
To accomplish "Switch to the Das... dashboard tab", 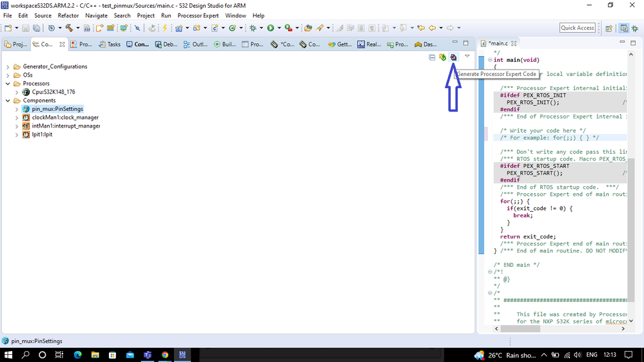I will pyautogui.click(x=425, y=44).
